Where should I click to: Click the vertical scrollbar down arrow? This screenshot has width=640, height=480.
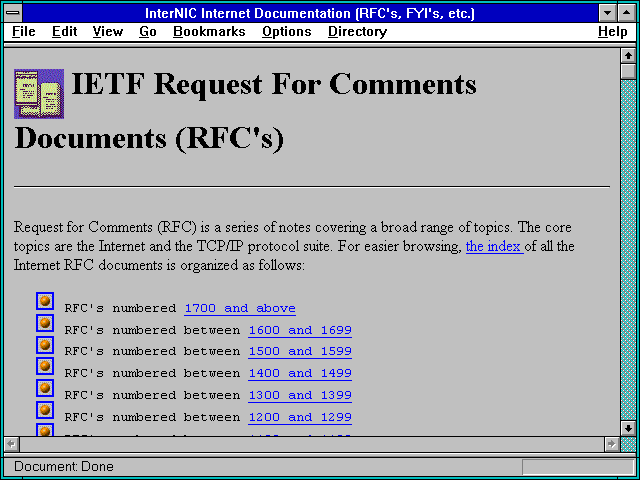pyautogui.click(x=628, y=428)
